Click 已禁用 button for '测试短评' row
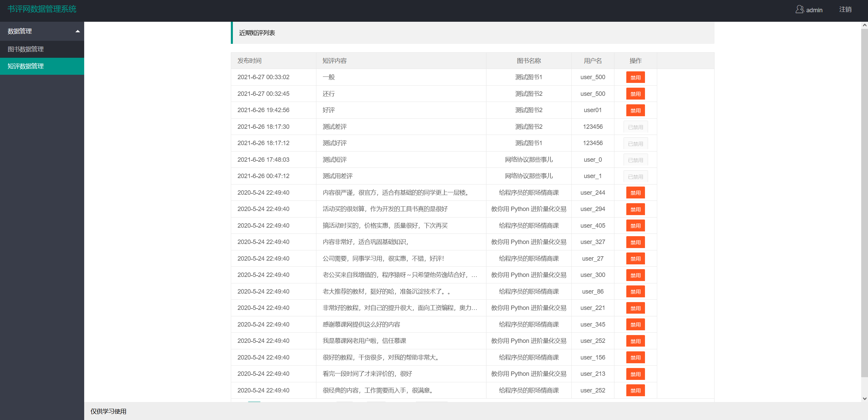Image resolution: width=868 pixels, height=420 pixels. click(635, 160)
